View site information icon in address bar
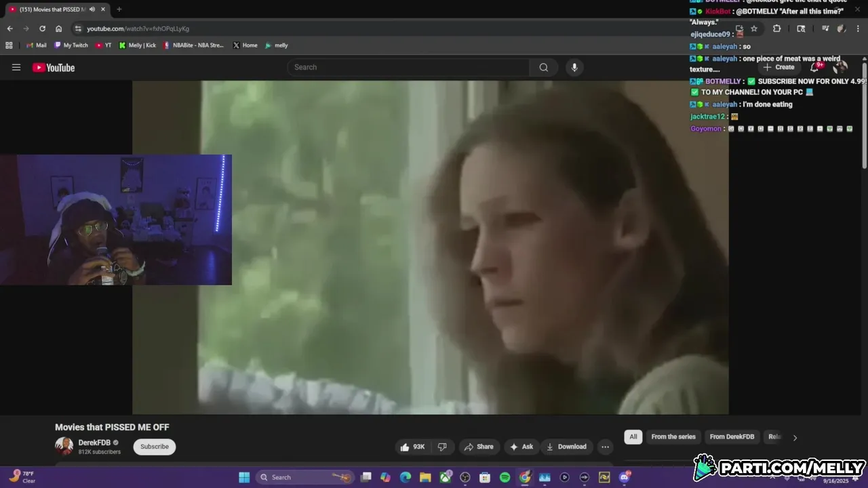Screen dimensions: 868x488 (x=78, y=28)
